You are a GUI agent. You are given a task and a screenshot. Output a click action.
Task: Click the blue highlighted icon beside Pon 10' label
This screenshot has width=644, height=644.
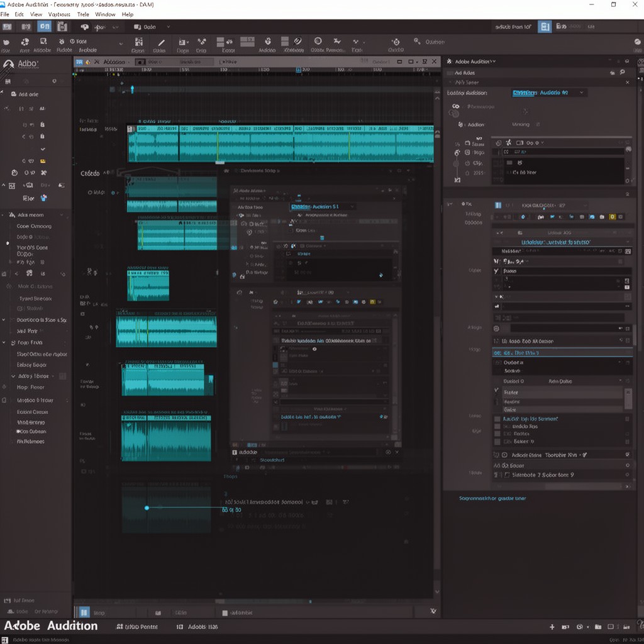coord(545,27)
